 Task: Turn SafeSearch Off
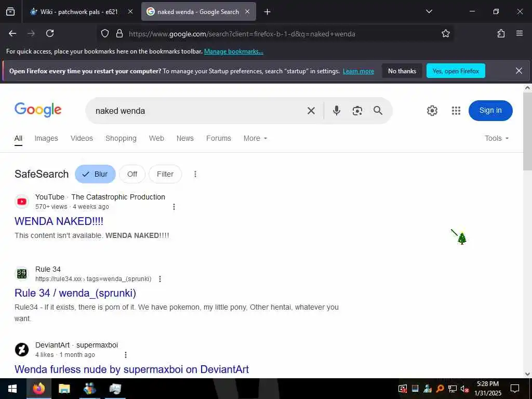click(x=132, y=174)
